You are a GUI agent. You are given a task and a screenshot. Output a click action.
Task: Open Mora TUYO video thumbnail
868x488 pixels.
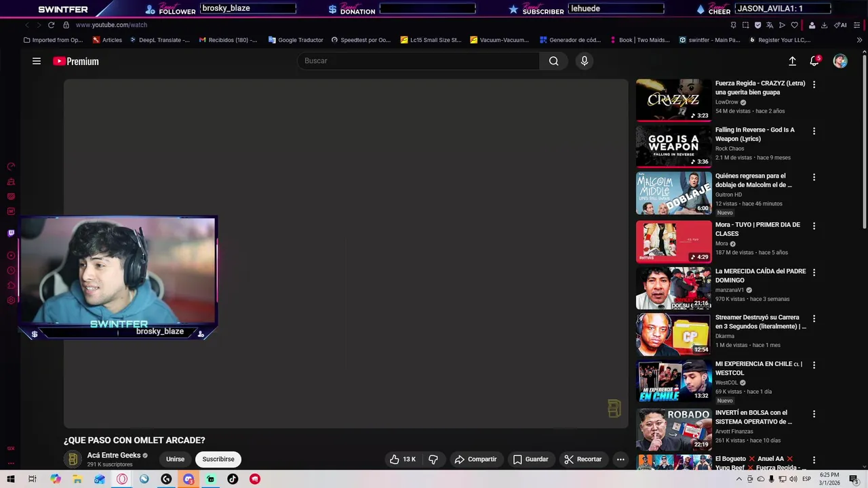[x=673, y=241]
